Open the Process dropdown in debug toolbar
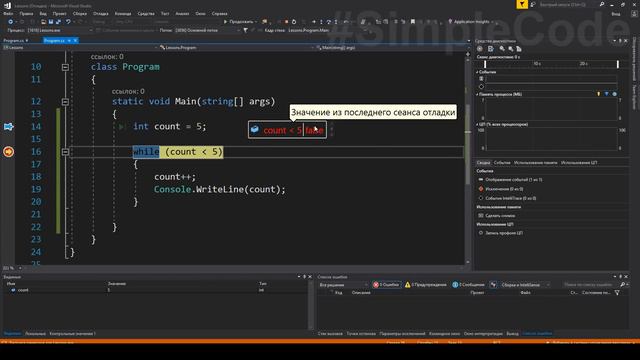 (60, 30)
